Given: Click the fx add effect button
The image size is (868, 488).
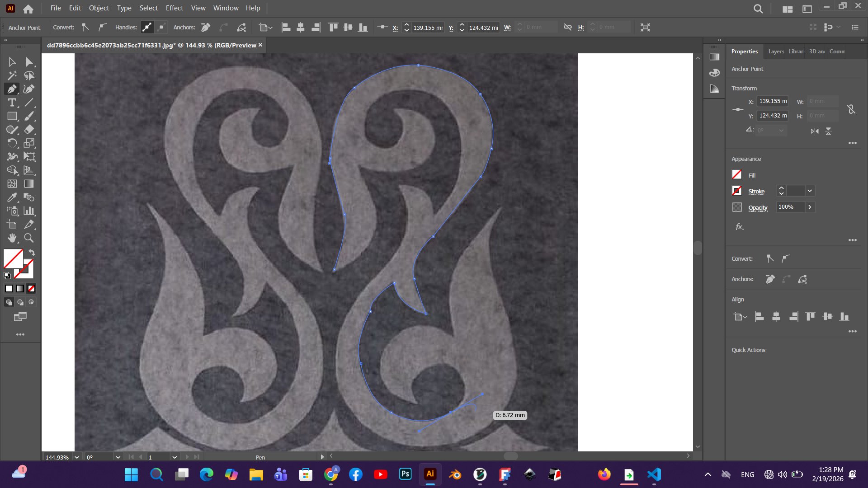Looking at the screenshot, I should click(x=740, y=227).
